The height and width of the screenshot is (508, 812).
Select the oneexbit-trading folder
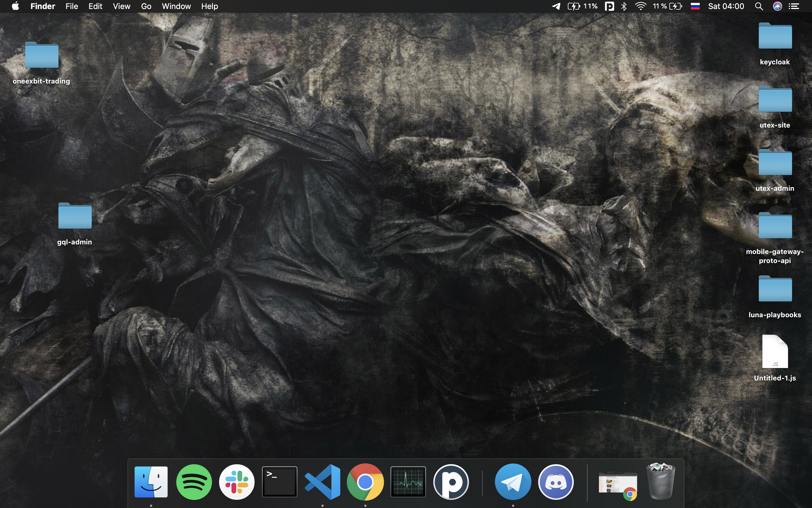pyautogui.click(x=42, y=55)
